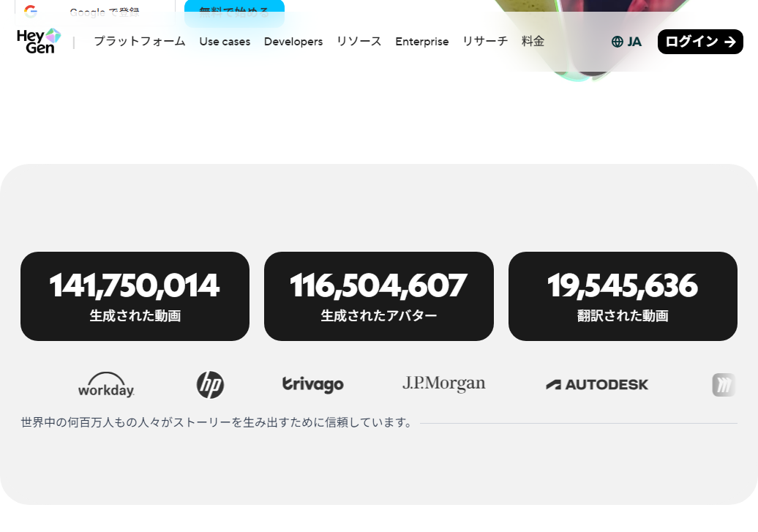This screenshot has width=758, height=532.
Task: Click the 翻訳された動画 label
Action: pyautogui.click(x=623, y=316)
